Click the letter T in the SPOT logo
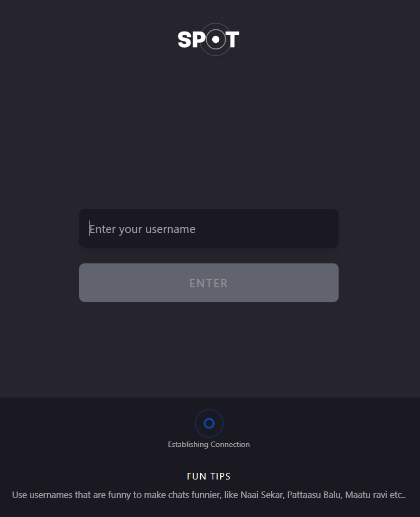 click(233, 40)
